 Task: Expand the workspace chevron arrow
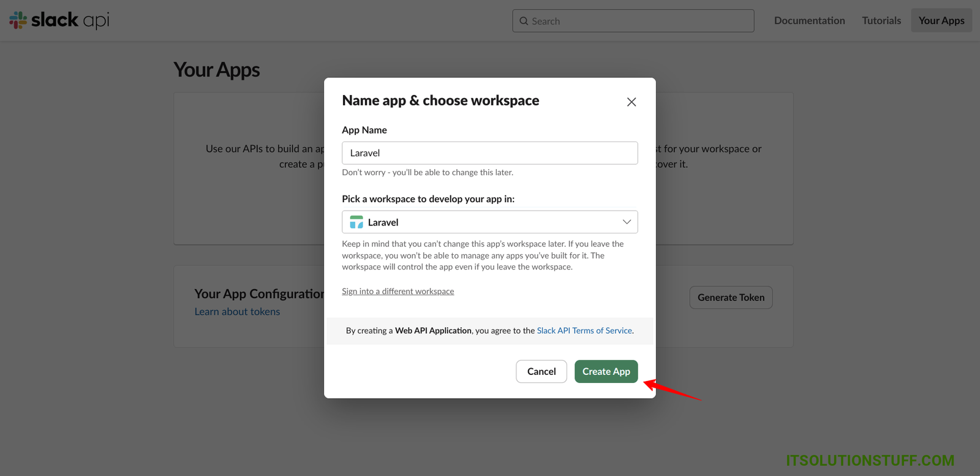tap(627, 222)
